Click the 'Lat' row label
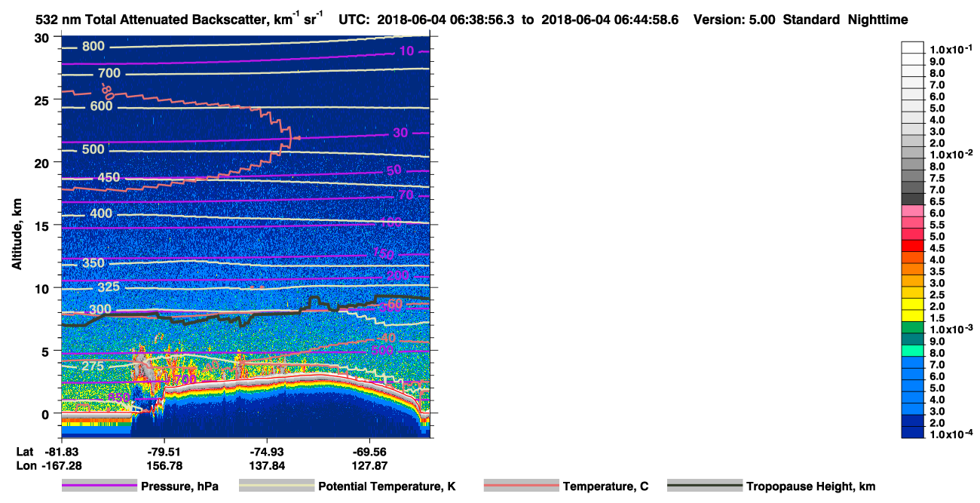The image size is (980, 503). point(25,451)
